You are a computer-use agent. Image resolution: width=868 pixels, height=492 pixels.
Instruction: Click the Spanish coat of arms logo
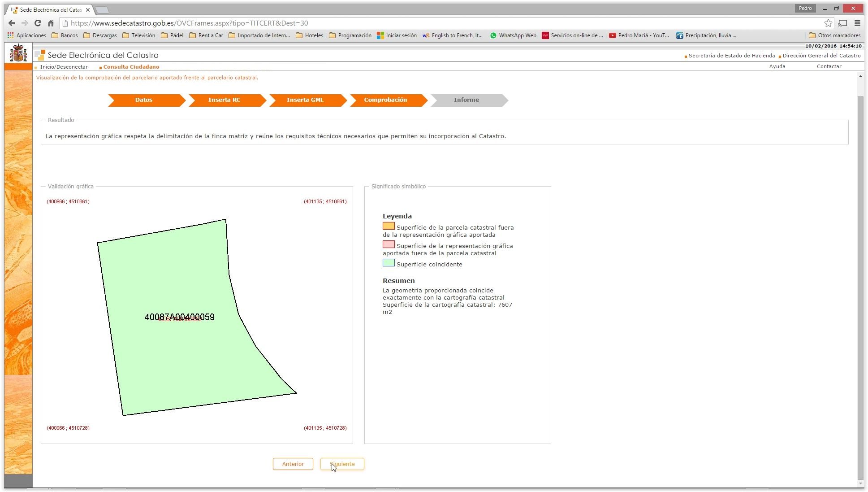pos(18,53)
